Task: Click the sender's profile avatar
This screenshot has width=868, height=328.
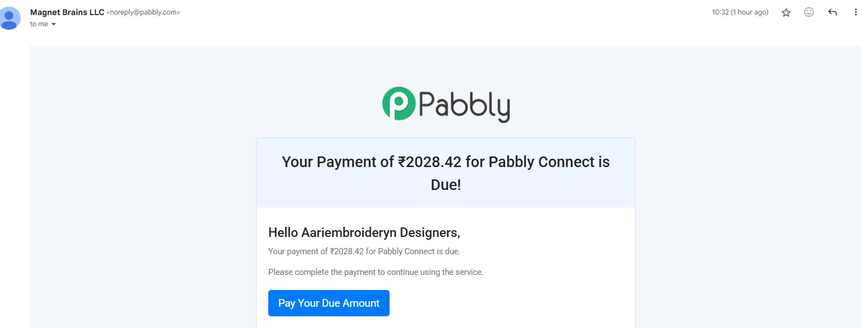Action: 9,18
